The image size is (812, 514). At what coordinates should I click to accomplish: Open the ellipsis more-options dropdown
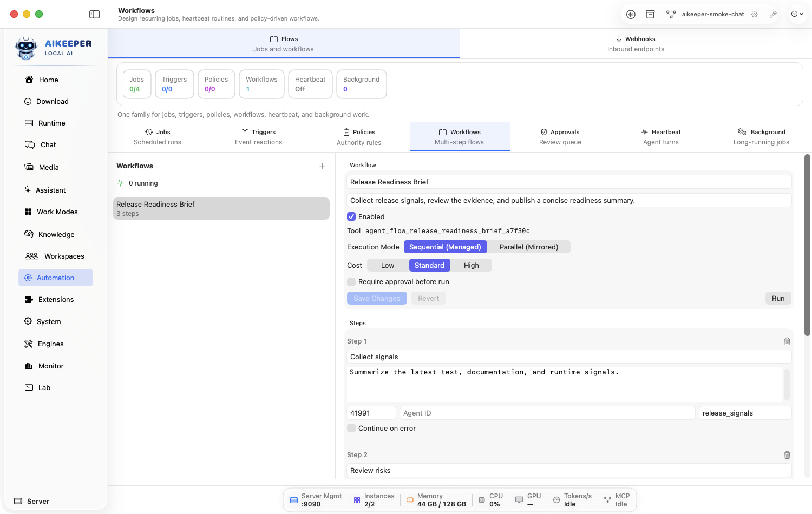[797, 14]
